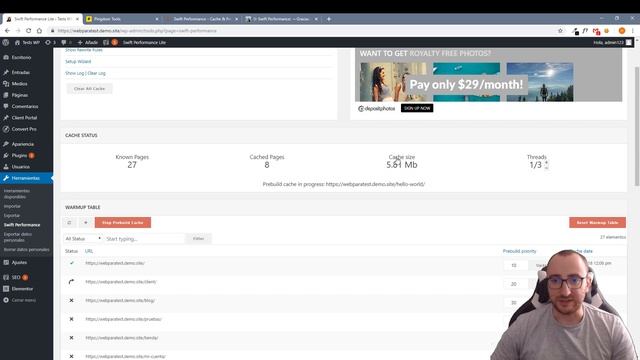
Task: Bookmark the page with the star icon
Action: 560,31
